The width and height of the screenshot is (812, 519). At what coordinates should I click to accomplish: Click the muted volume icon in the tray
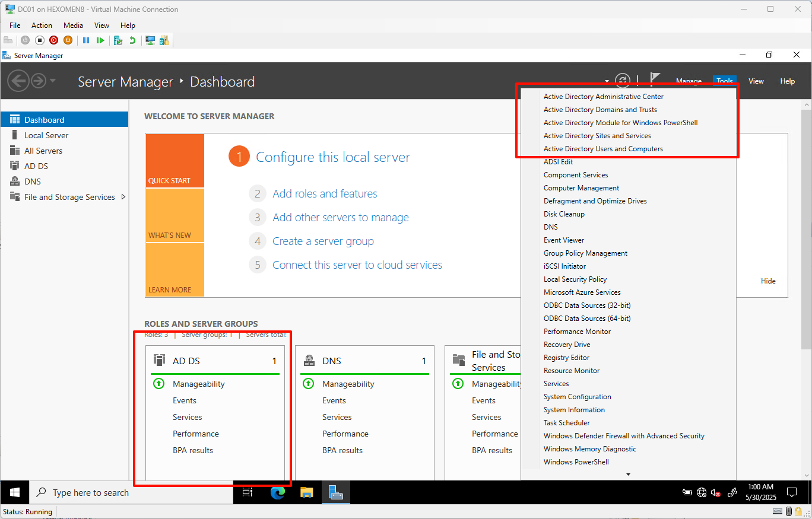[x=716, y=492]
